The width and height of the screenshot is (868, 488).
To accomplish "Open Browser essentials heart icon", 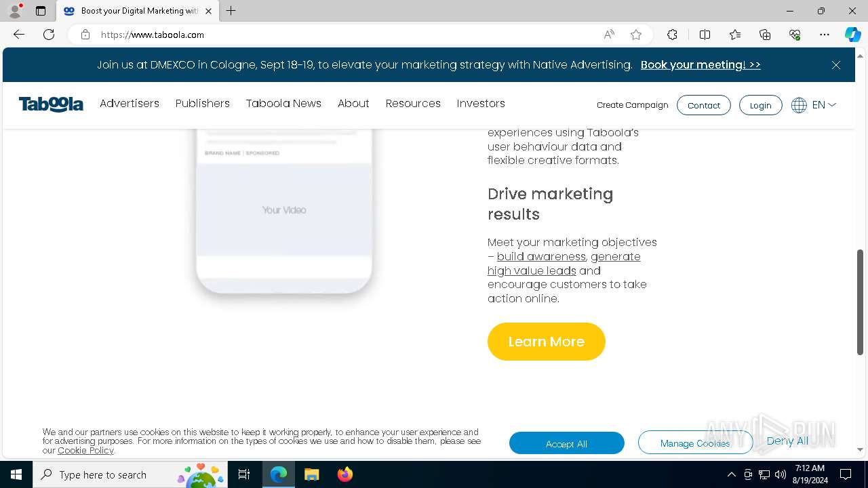I will pyautogui.click(x=795, y=35).
